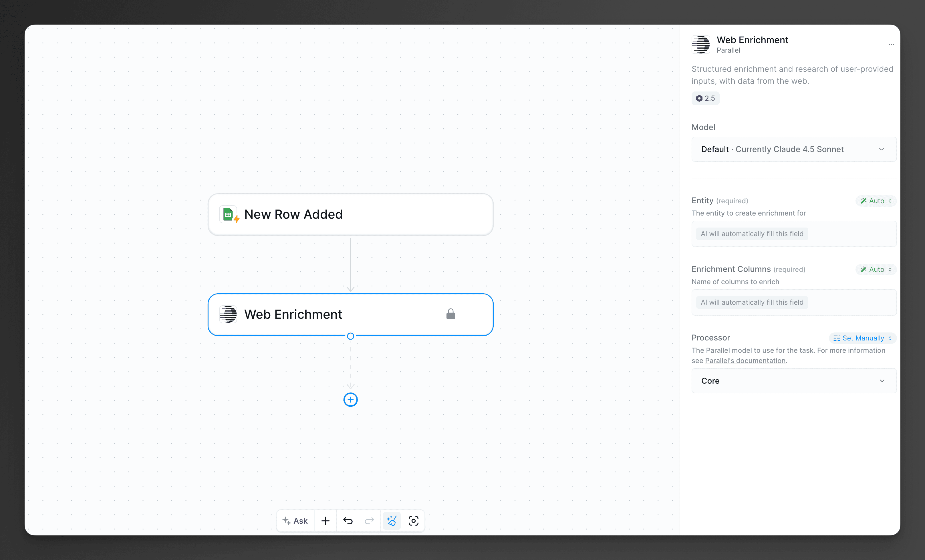
Task: Open the node options via the ellipsis menu
Action: (892, 45)
